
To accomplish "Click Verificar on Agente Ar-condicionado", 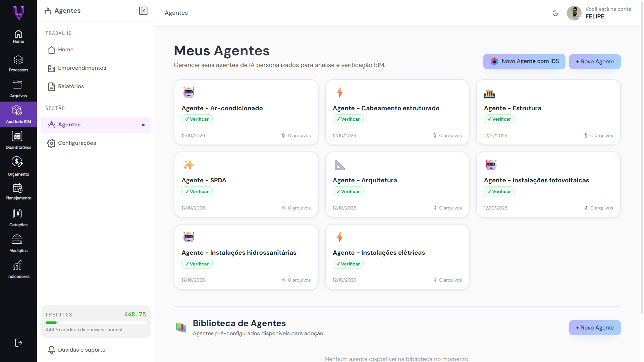I will 197,119.
